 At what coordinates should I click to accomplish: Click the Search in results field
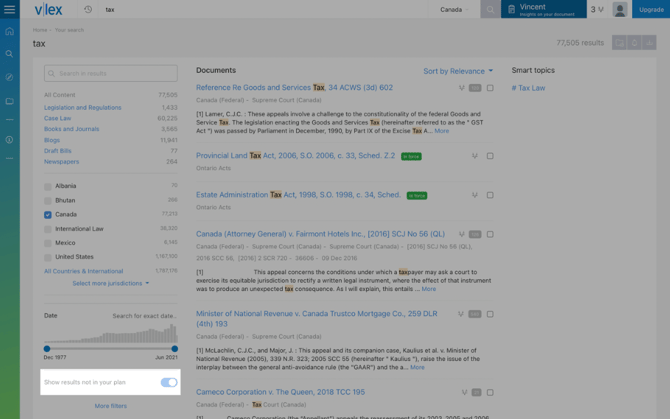[x=111, y=73]
